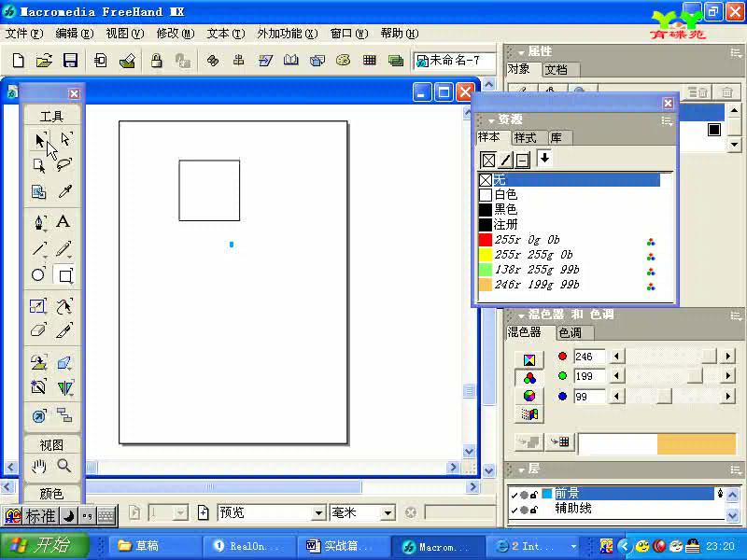Toggle visibility checkmark of the 辅助线 layer

(x=514, y=510)
